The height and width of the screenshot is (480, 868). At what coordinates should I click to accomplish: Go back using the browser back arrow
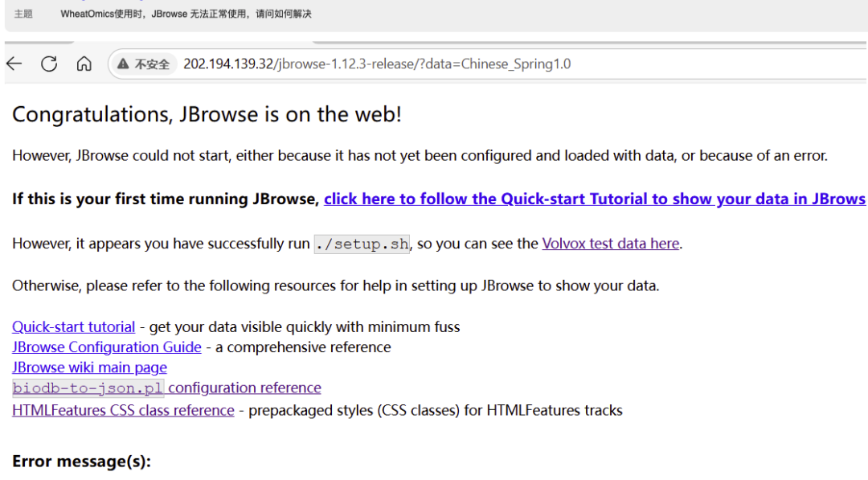coord(14,64)
